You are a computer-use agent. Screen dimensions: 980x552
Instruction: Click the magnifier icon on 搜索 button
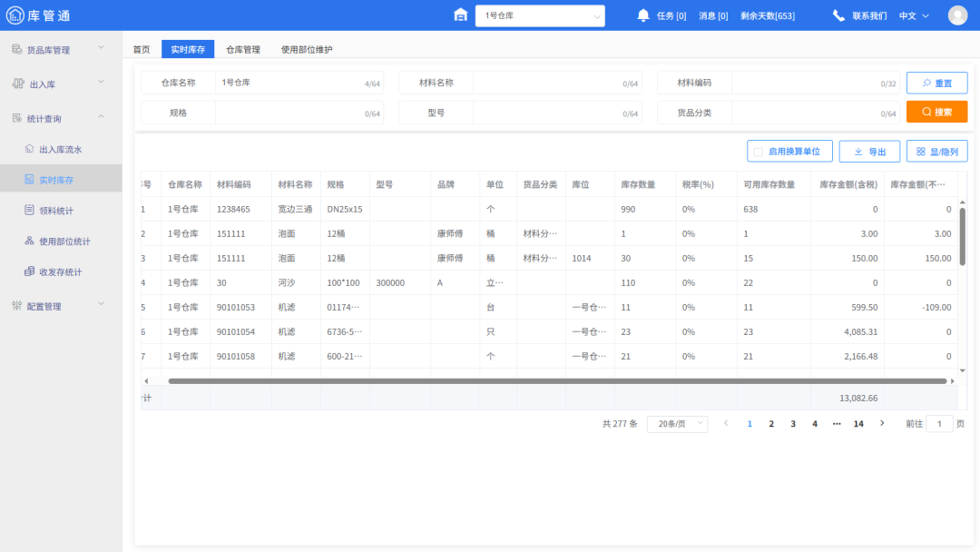(926, 112)
